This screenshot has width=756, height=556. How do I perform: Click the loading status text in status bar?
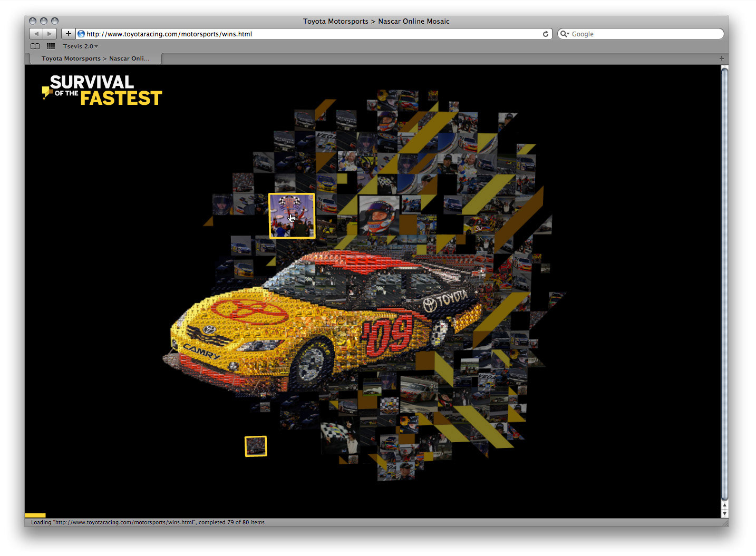coord(148,522)
